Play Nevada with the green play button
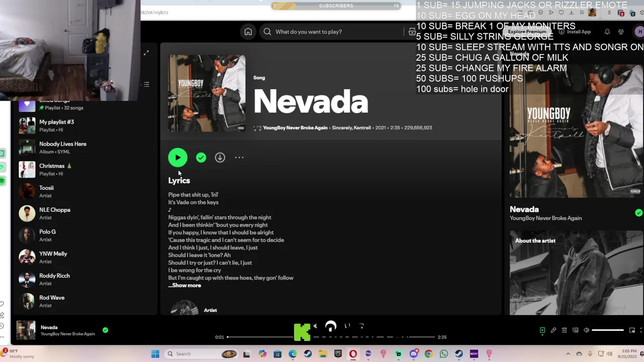The height and width of the screenshot is (362, 644). (x=178, y=157)
